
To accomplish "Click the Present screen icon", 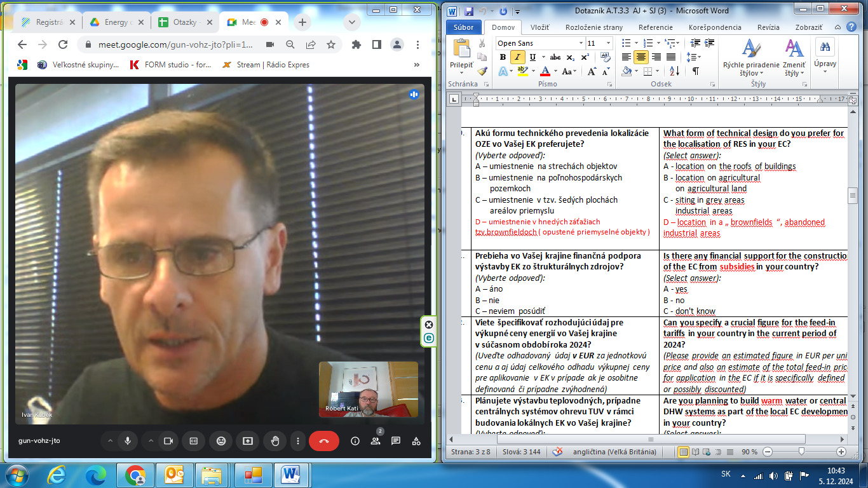I will (248, 441).
